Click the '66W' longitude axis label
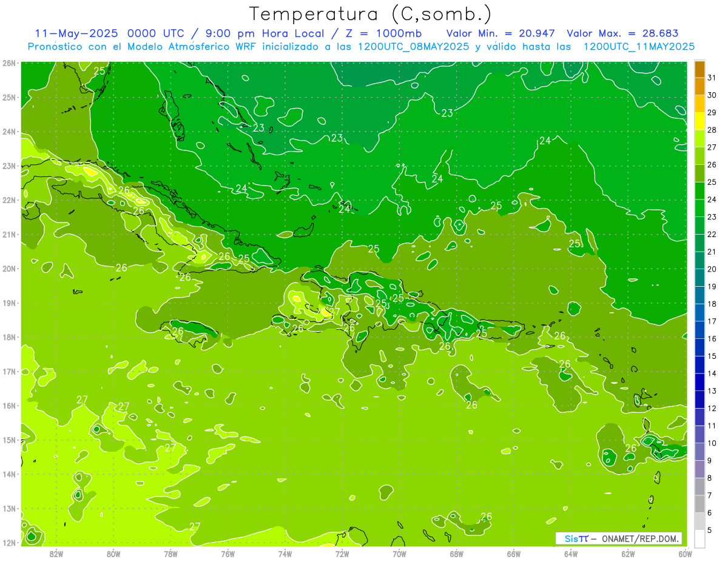This screenshot has height=562, width=728. (x=514, y=554)
